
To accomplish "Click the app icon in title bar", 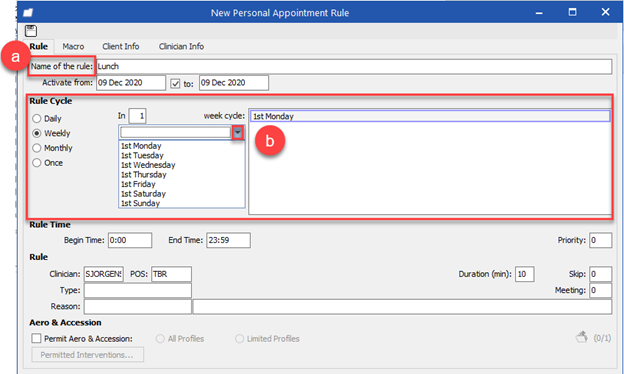I will [x=28, y=13].
